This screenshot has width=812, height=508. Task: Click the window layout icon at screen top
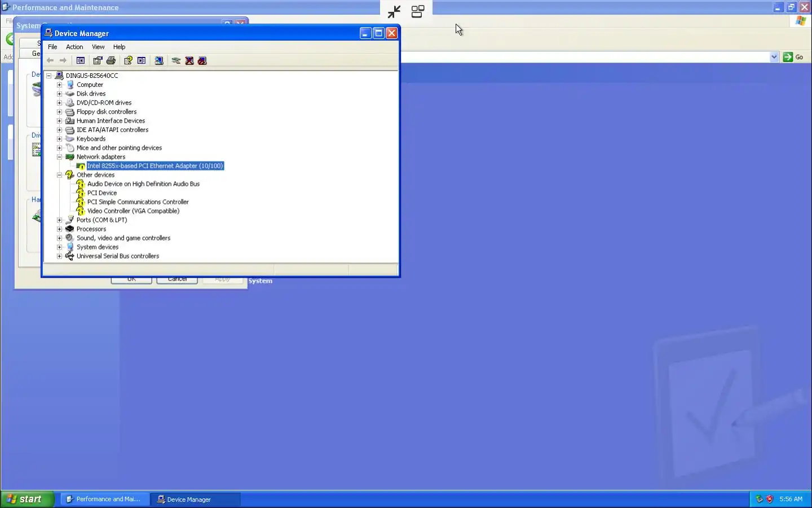point(418,11)
